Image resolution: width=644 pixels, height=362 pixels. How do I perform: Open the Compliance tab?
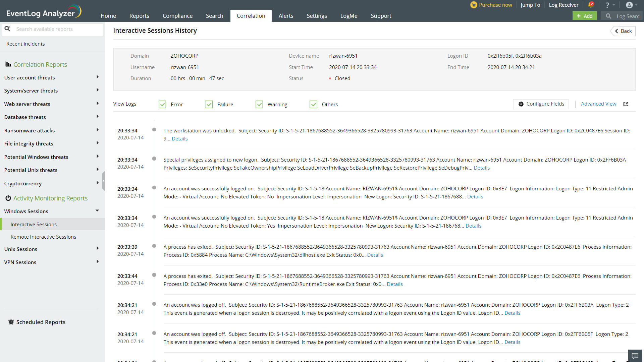pyautogui.click(x=177, y=16)
